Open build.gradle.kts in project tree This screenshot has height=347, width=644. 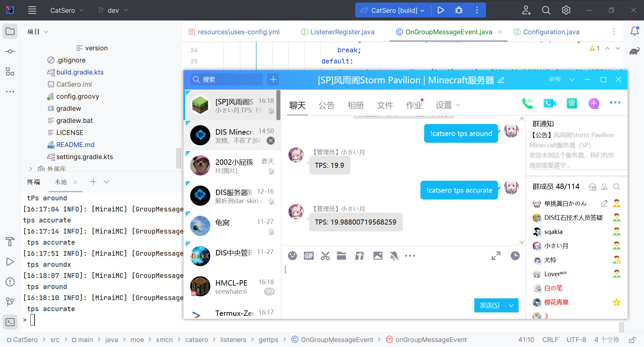point(80,72)
